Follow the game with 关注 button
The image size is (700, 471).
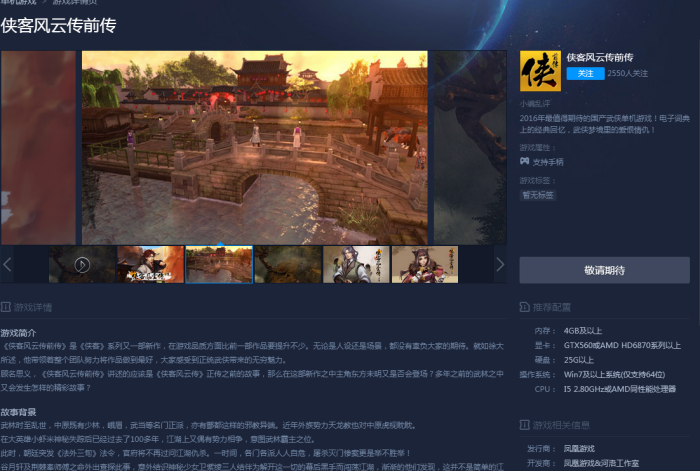[x=585, y=73]
